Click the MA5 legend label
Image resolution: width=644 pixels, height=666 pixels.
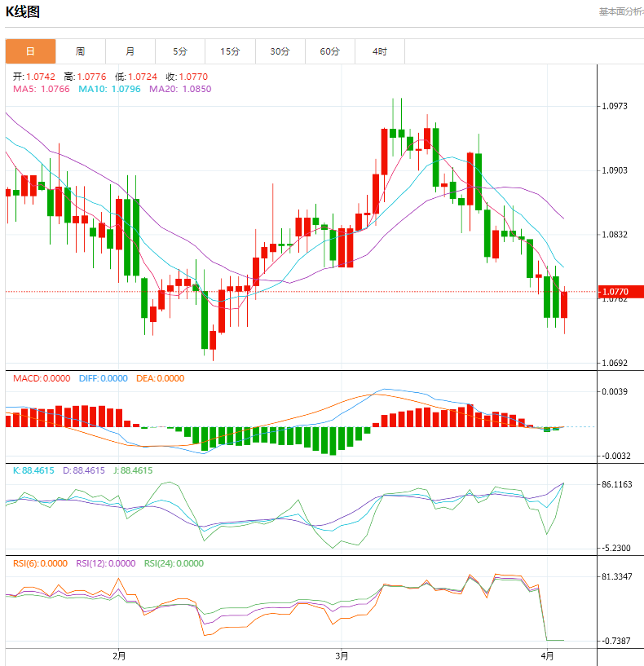[41, 89]
